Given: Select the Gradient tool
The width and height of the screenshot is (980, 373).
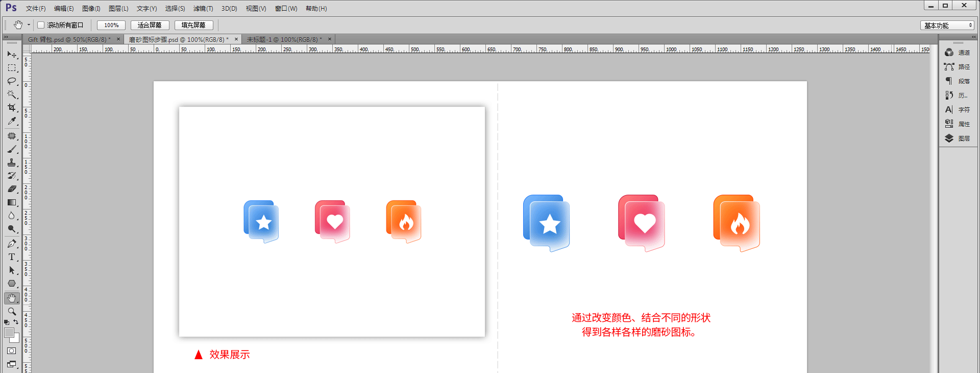Looking at the screenshot, I should tap(12, 202).
